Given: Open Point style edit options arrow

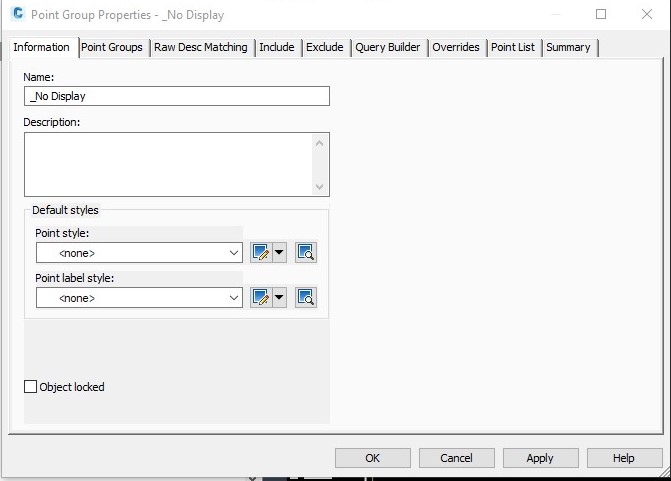Looking at the screenshot, I should [x=279, y=252].
